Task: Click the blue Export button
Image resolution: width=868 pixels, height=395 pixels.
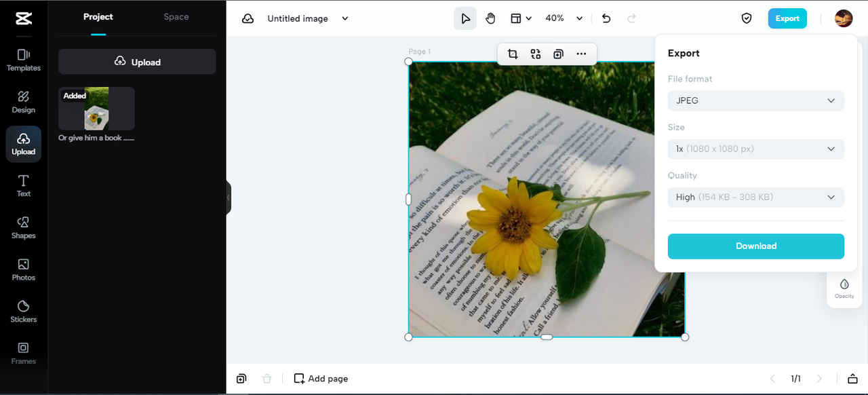Action: tap(787, 18)
